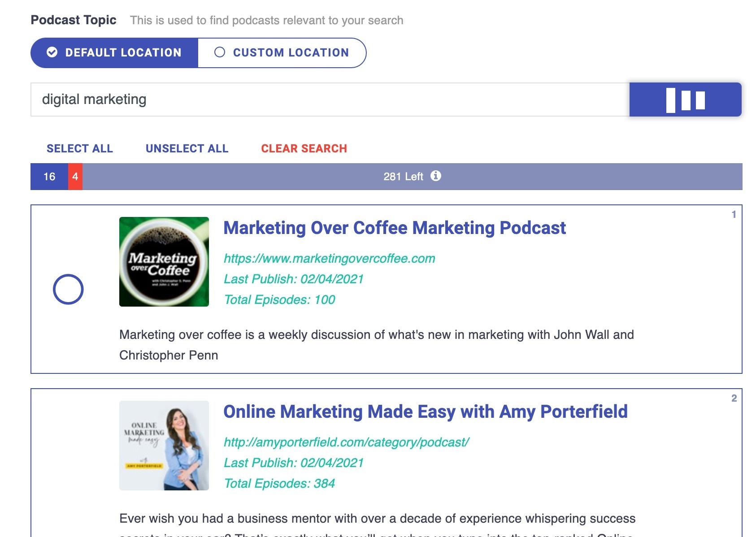
Task: Click Last Publish date of Amy Porterfield podcast
Action: (x=294, y=463)
